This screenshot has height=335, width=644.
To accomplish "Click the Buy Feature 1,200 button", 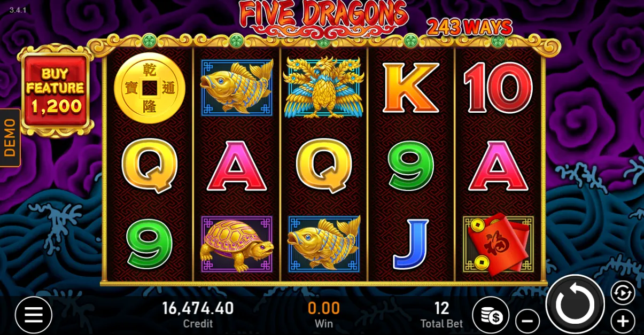I will click(56, 91).
